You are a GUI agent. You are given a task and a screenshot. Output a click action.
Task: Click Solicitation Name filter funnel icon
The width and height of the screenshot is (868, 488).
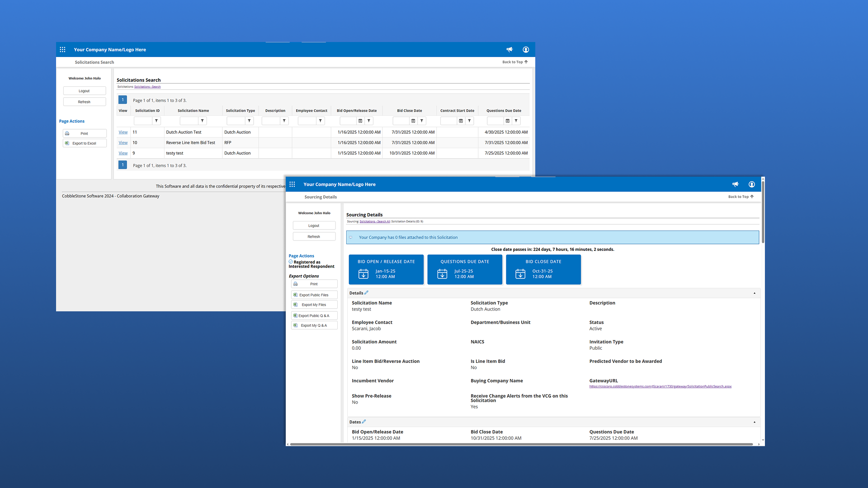tap(203, 121)
